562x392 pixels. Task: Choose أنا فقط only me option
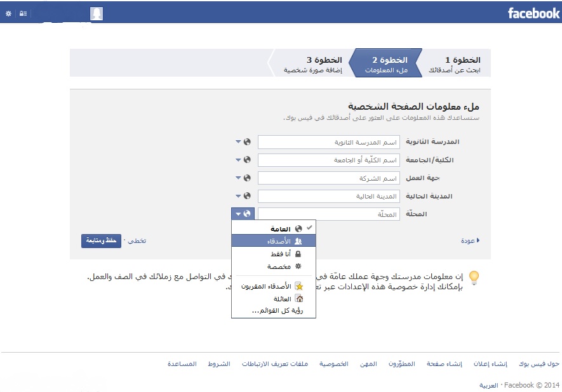click(274, 254)
